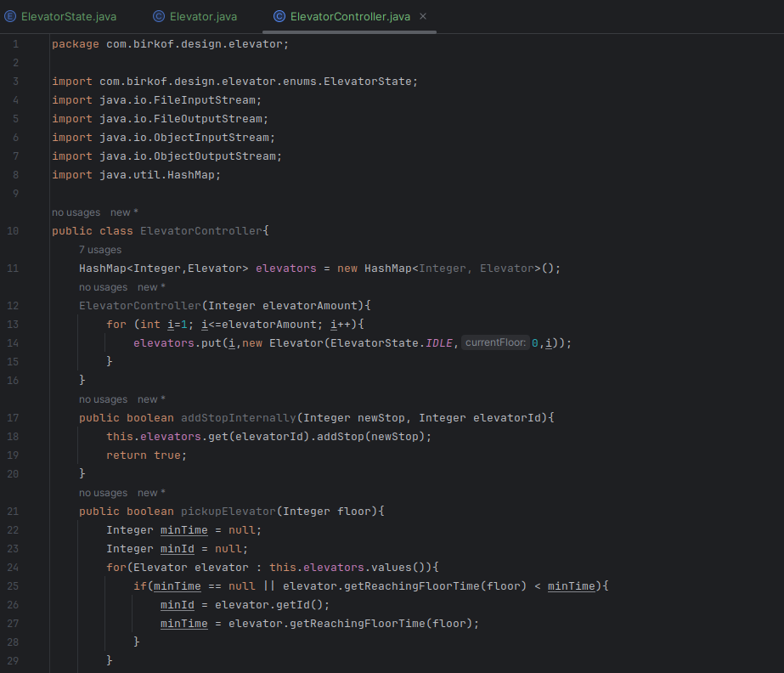Click the 'addStopInternally' method name

(x=239, y=418)
